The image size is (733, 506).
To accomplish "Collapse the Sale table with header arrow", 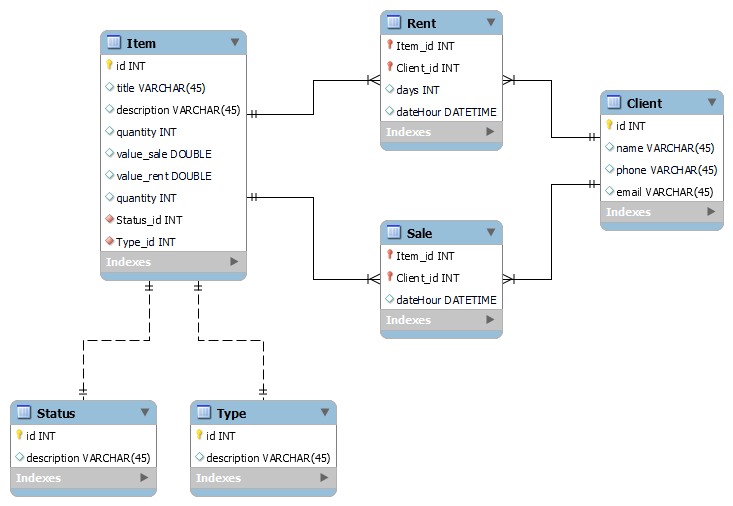I will point(491,232).
